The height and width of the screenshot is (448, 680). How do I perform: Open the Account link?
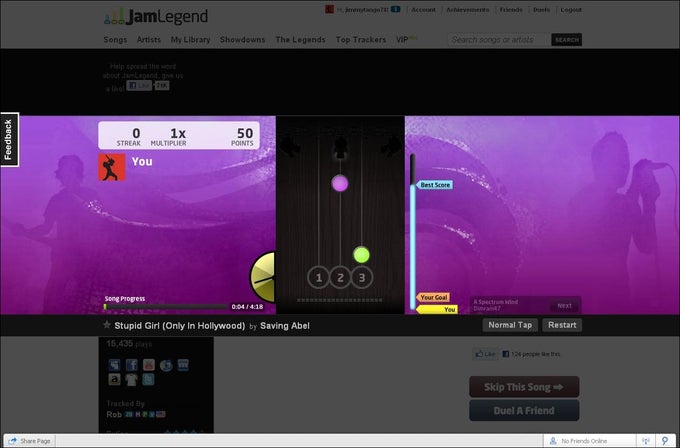(423, 10)
